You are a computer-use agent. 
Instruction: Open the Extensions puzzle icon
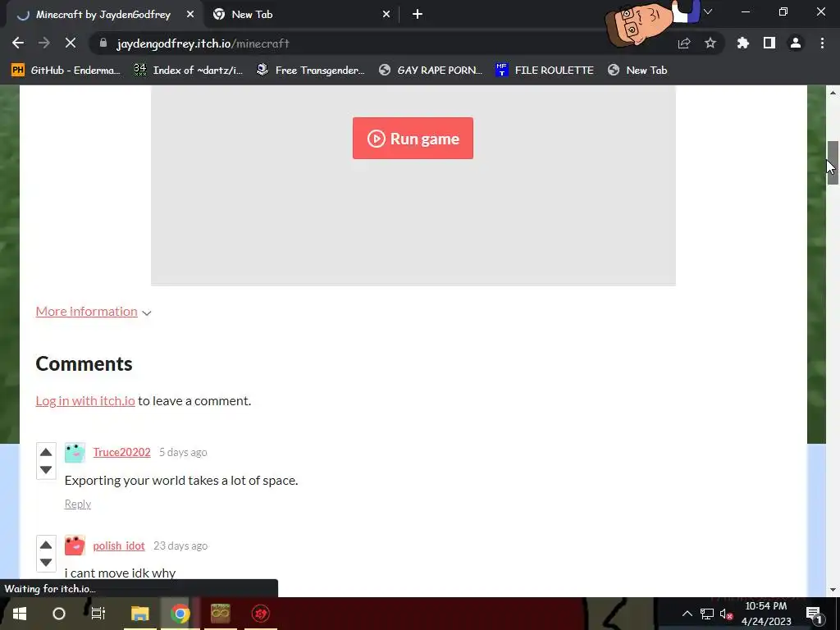pos(743,43)
